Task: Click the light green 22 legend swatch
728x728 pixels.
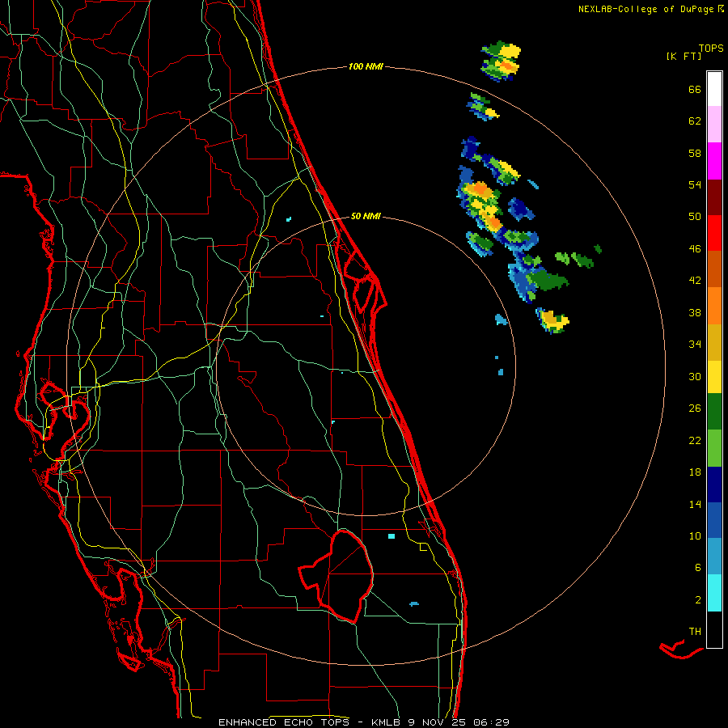Action: click(714, 448)
